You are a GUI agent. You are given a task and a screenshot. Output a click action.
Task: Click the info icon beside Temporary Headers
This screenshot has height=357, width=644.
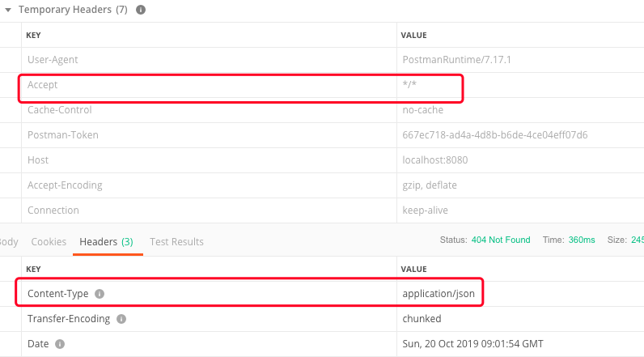141,11
